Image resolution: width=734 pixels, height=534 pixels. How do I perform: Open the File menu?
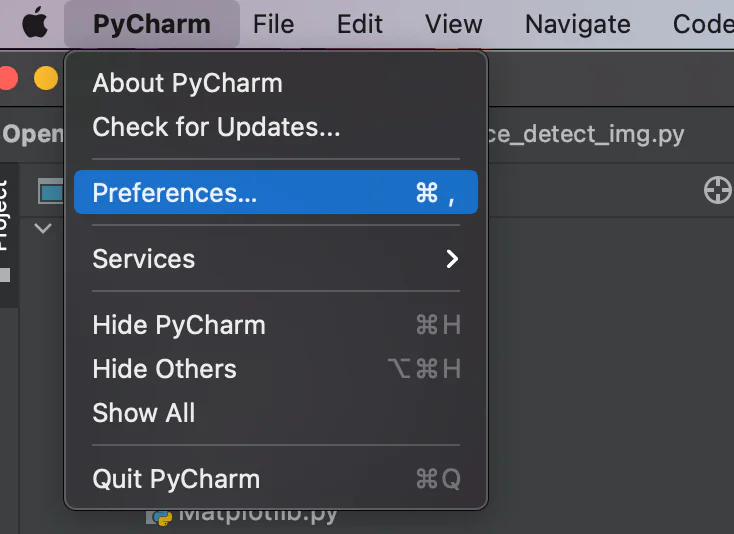(274, 24)
